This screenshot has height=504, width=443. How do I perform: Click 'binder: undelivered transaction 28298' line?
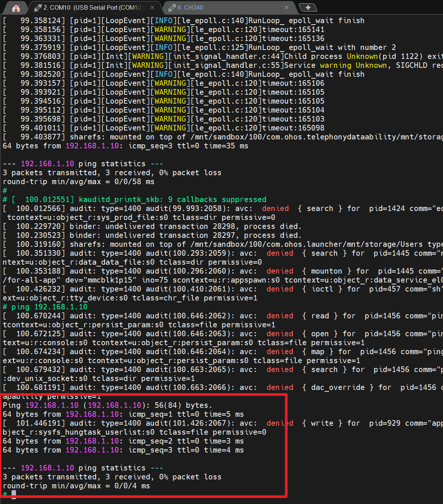(x=152, y=226)
